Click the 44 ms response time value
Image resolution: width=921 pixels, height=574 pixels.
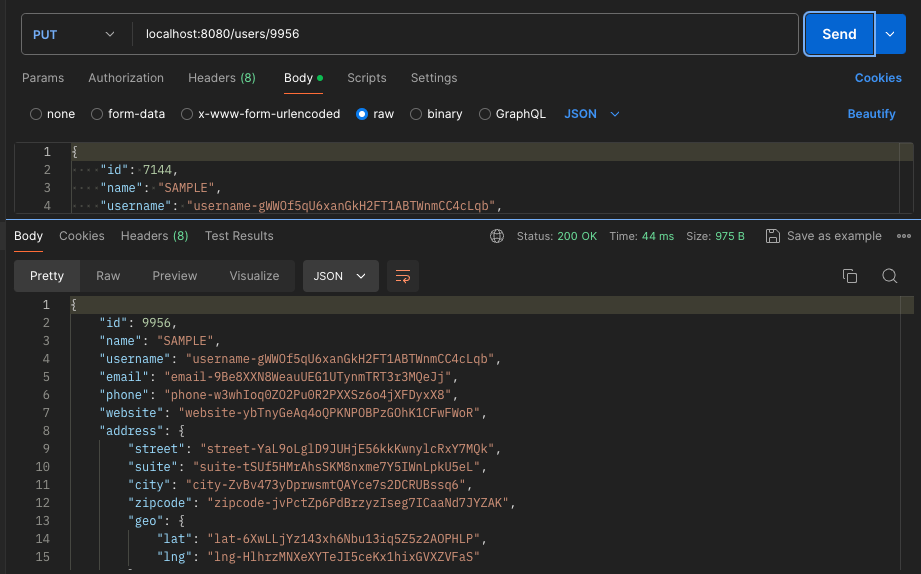pos(658,236)
